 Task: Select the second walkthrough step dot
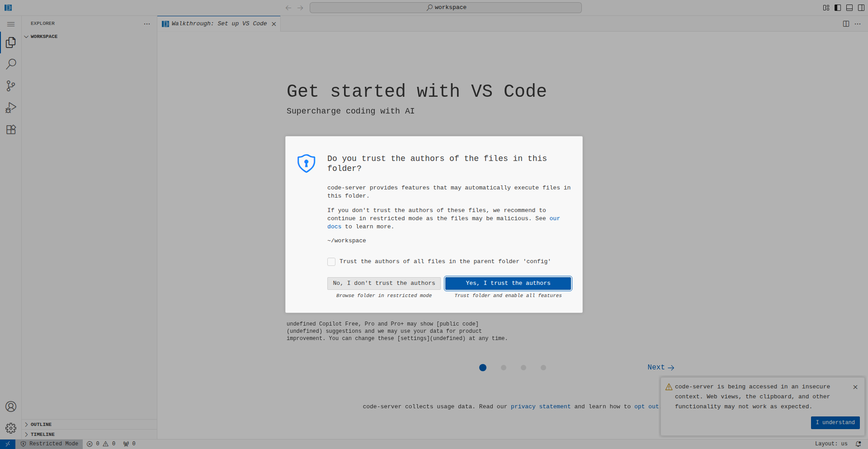(504, 368)
